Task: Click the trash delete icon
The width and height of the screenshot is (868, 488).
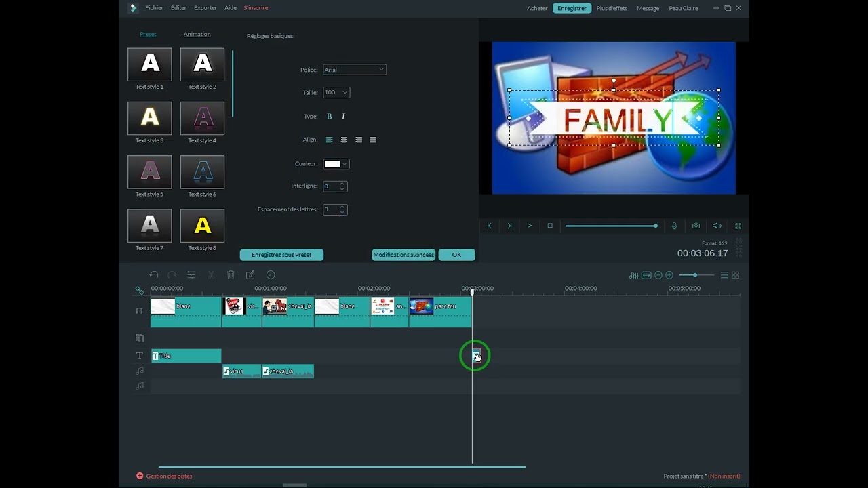Action: (x=231, y=275)
